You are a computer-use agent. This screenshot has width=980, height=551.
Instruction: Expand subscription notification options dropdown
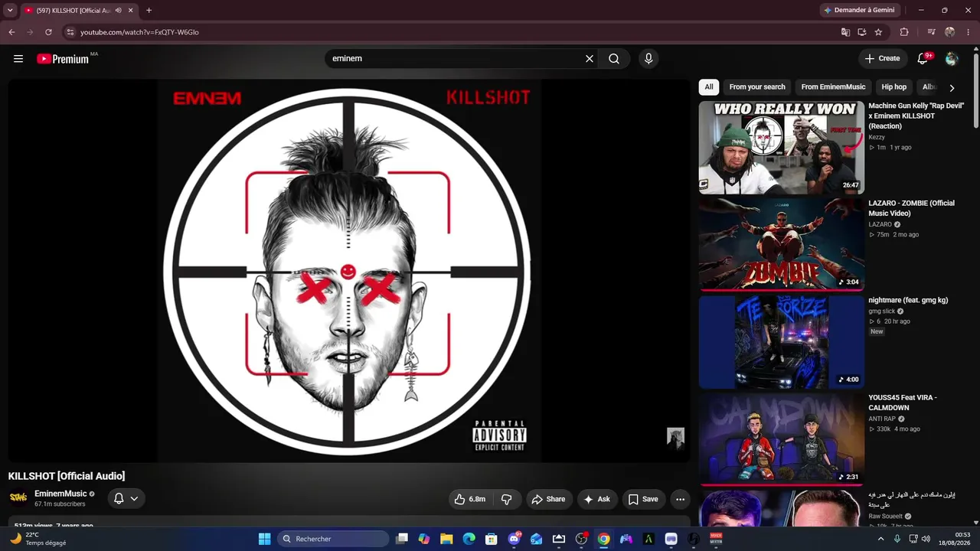[x=126, y=498]
